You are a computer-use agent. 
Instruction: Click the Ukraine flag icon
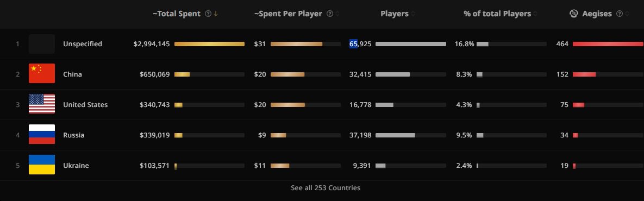click(x=42, y=165)
